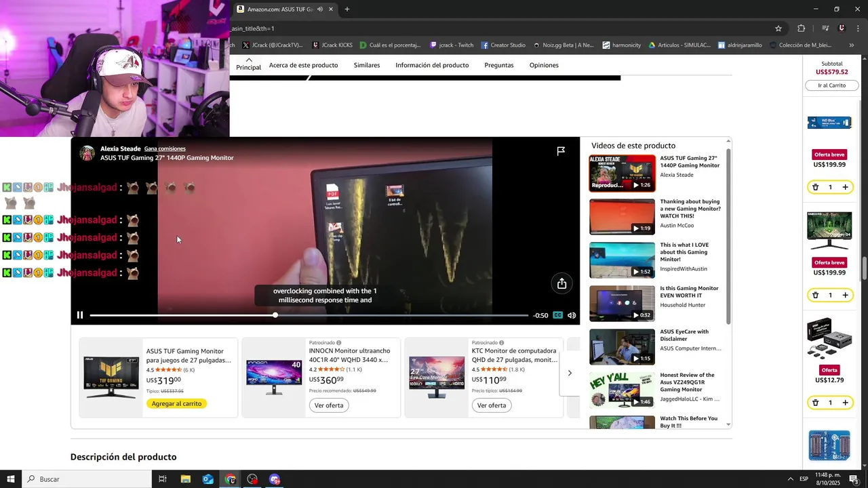This screenshot has height=488, width=868.
Task: Expand the hidden bookmarks chevron
Action: (852, 45)
